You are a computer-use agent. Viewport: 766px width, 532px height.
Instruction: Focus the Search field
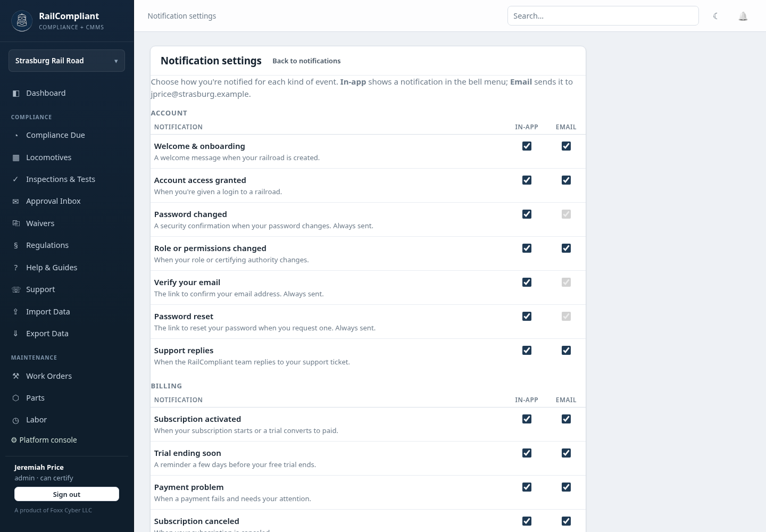(x=603, y=16)
